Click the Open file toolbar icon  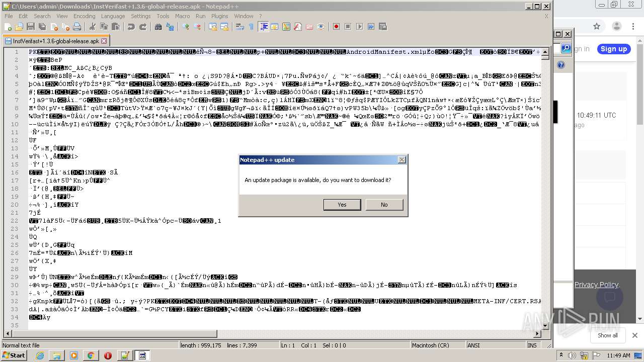pos(19,27)
